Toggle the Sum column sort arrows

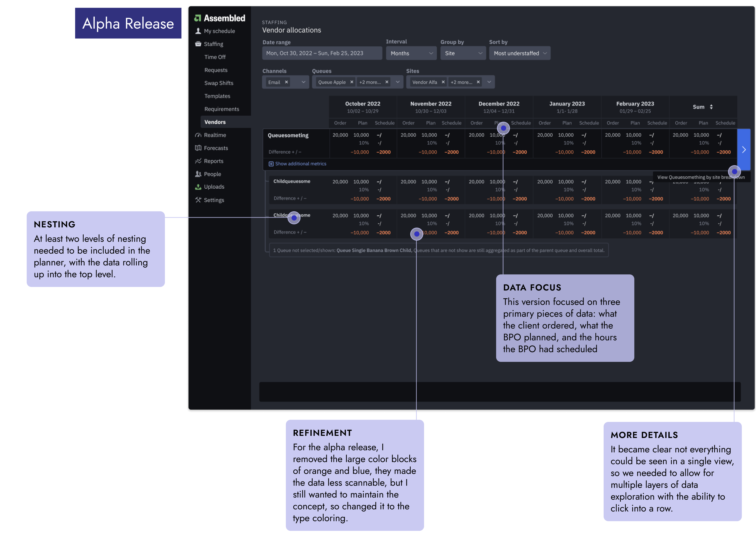pos(711,107)
